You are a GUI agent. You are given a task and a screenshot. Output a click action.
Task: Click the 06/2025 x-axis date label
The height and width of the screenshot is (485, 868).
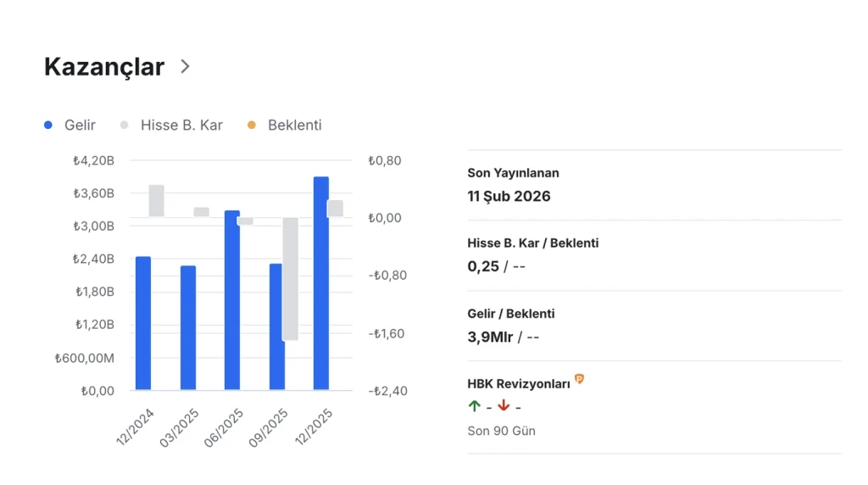coord(224,427)
